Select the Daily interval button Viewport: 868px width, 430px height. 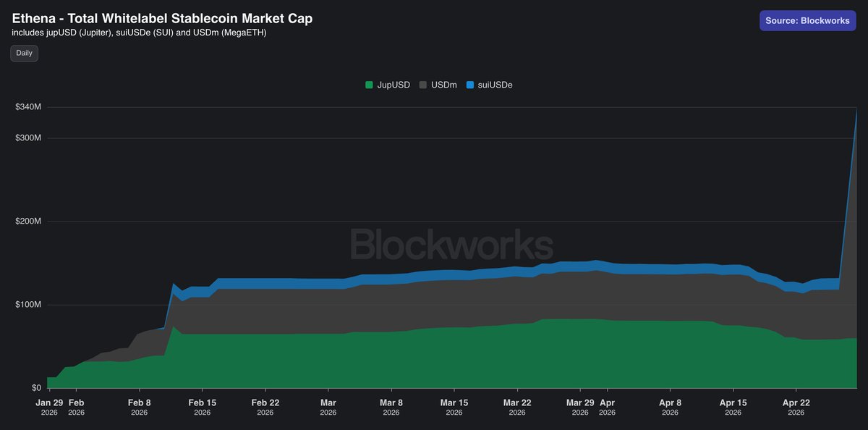coord(24,53)
